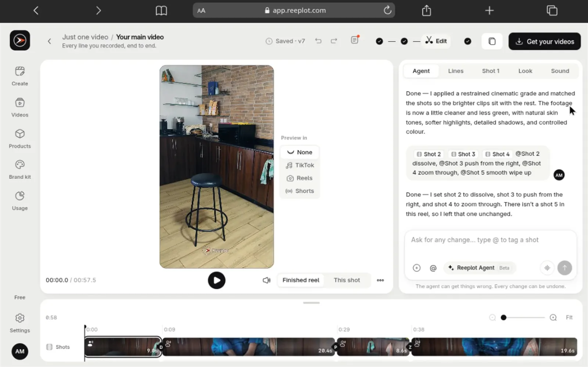Open the Videos section in sidebar
The image size is (588, 367).
pos(20,107)
